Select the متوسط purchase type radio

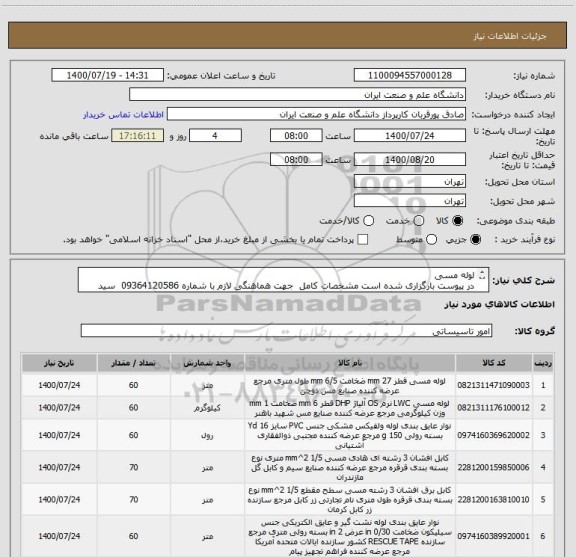pyautogui.click(x=431, y=240)
